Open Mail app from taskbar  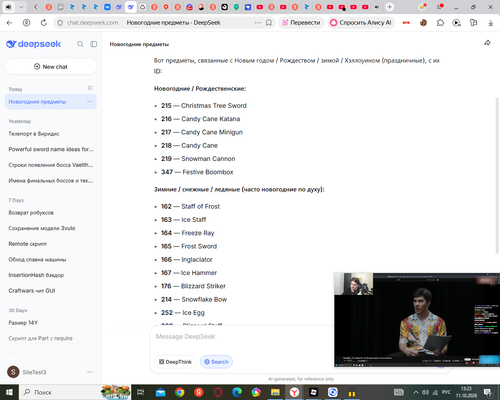(x=160, y=392)
